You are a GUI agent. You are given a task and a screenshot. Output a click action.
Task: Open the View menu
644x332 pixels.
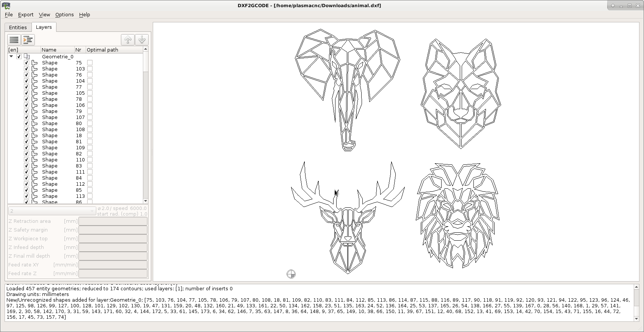coord(44,14)
